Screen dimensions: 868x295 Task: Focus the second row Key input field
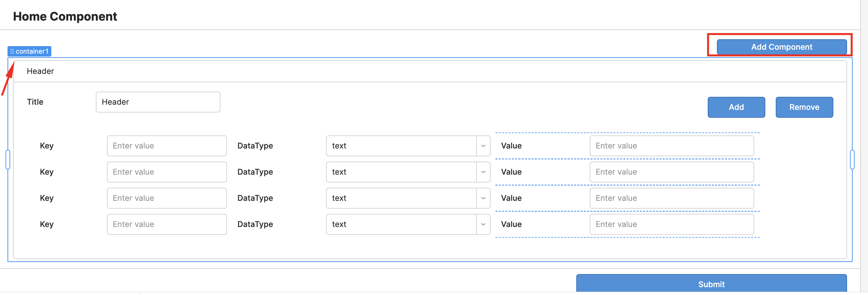(x=166, y=172)
